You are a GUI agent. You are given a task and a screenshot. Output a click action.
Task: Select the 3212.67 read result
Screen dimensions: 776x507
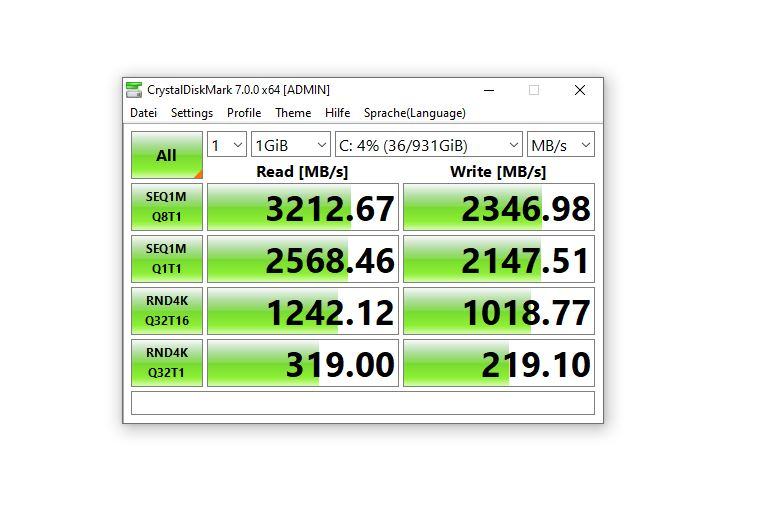point(303,207)
